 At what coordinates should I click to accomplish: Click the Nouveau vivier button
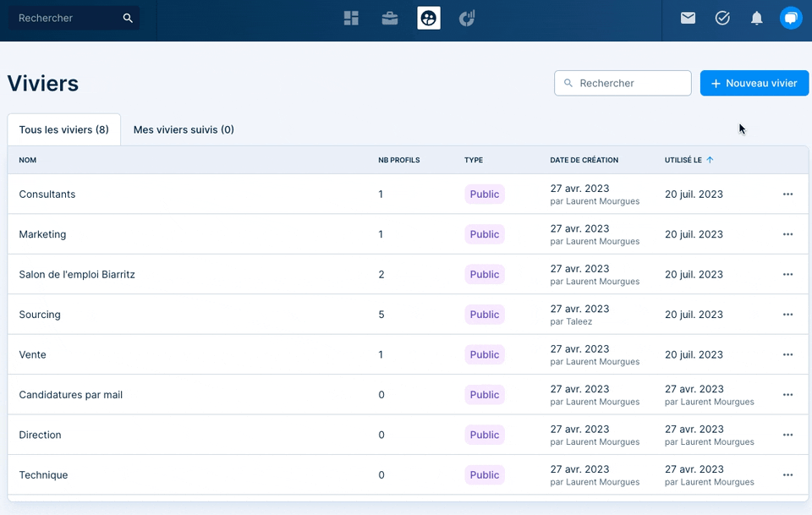754,83
